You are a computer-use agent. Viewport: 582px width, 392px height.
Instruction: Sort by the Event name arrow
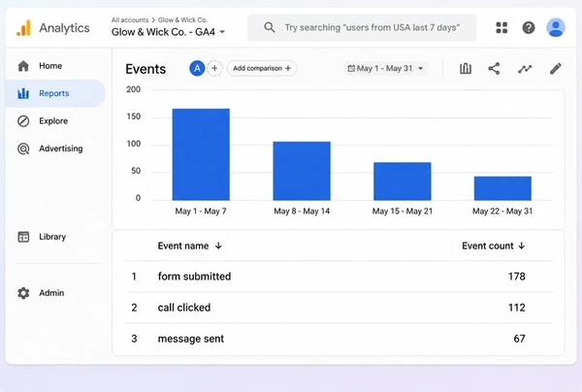(x=218, y=245)
